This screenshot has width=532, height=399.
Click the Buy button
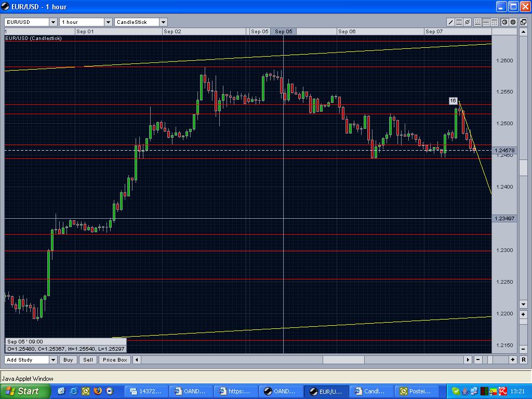click(68, 360)
